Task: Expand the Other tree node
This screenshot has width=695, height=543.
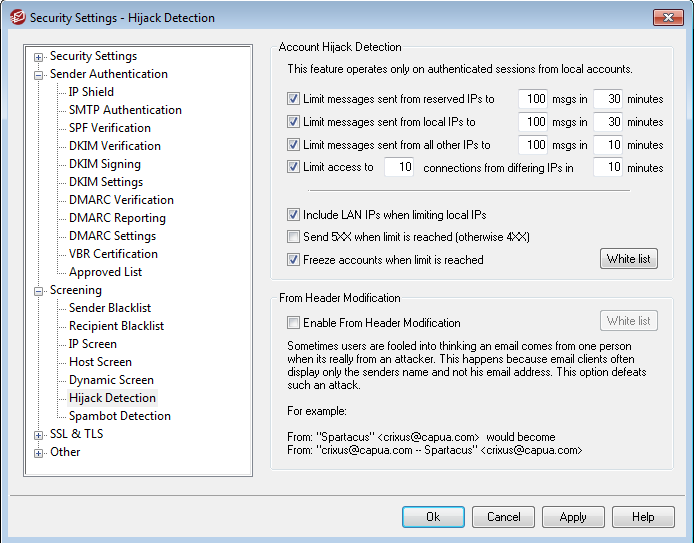Action: click(39, 453)
